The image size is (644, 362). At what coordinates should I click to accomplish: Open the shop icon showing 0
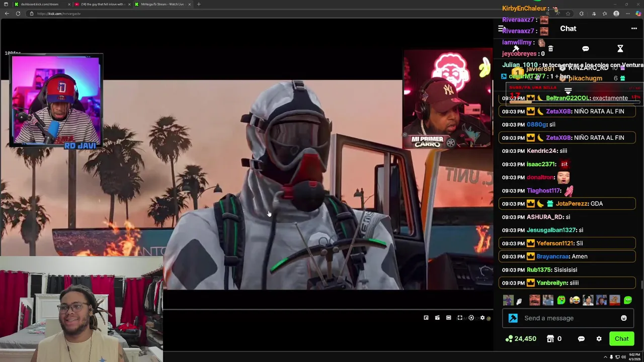pos(554,339)
